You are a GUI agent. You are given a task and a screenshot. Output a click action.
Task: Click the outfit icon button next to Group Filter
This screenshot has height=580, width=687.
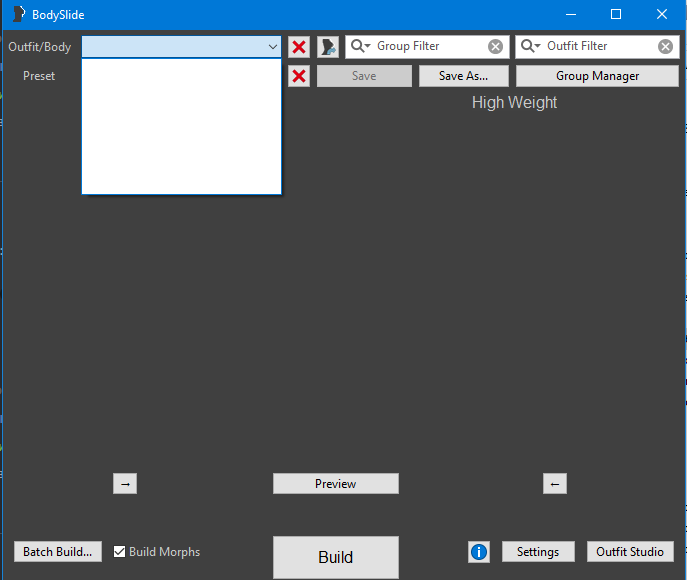[328, 47]
